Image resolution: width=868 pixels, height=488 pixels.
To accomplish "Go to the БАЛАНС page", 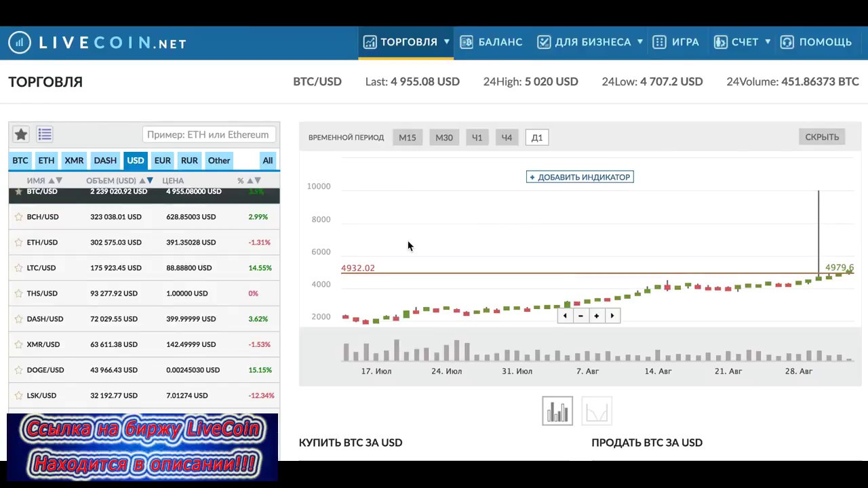I will 491,42.
